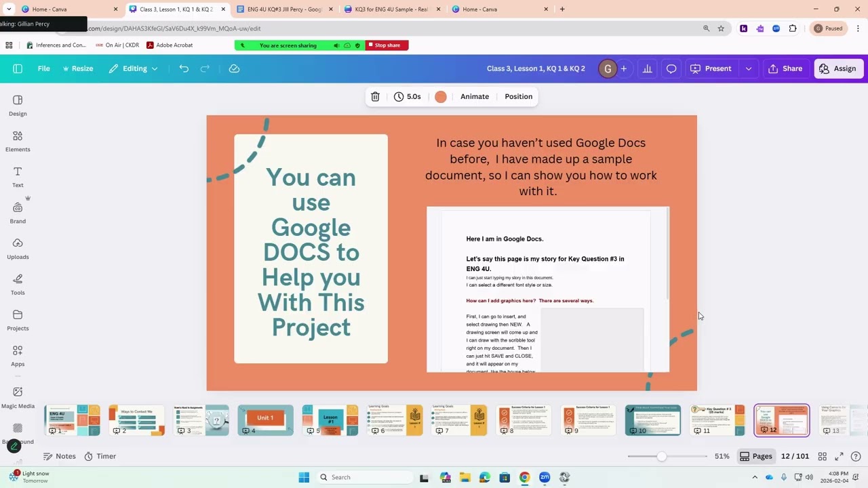This screenshot has width=868, height=488.
Task: Expand the Present options chevron
Action: [749, 68]
